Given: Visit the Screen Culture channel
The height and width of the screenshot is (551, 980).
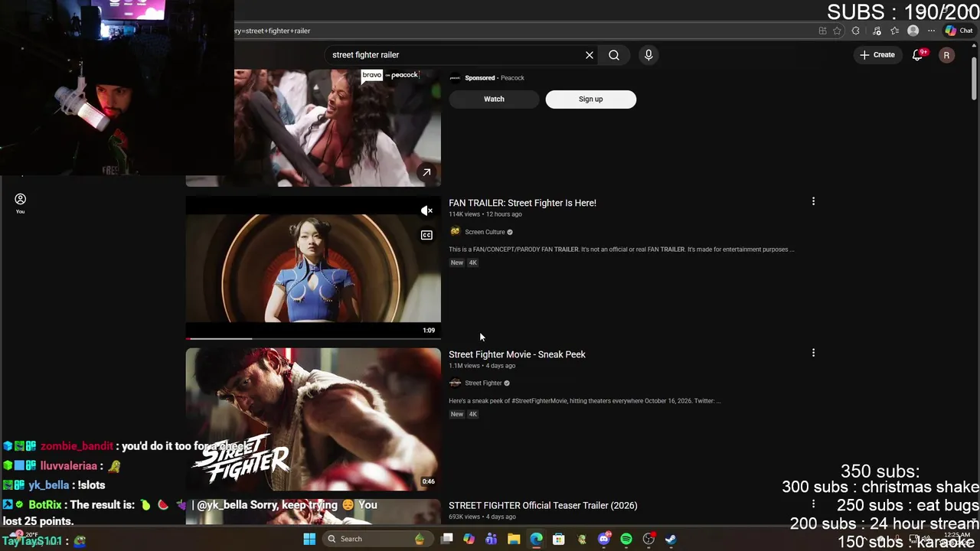Looking at the screenshot, I should [485, 232].
